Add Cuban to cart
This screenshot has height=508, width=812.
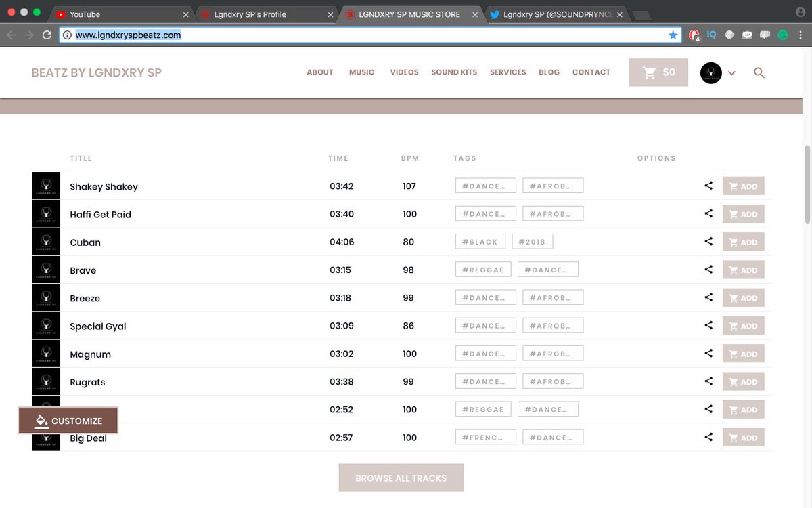click(743, 242)
